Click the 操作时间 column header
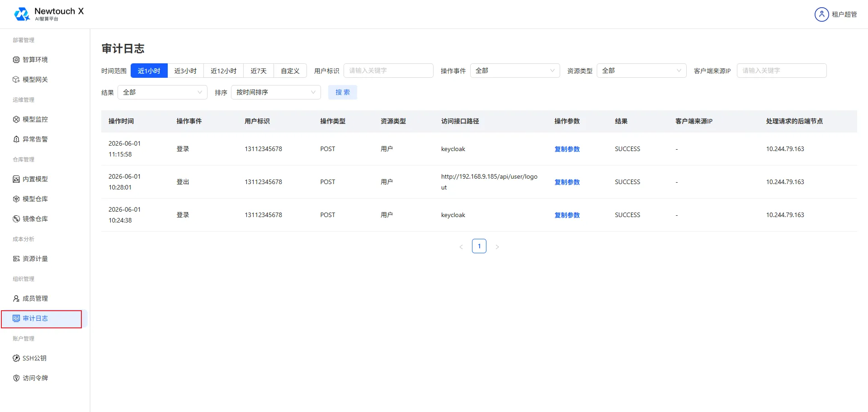This screenshot has width=868, height=412. click(121, 121)
